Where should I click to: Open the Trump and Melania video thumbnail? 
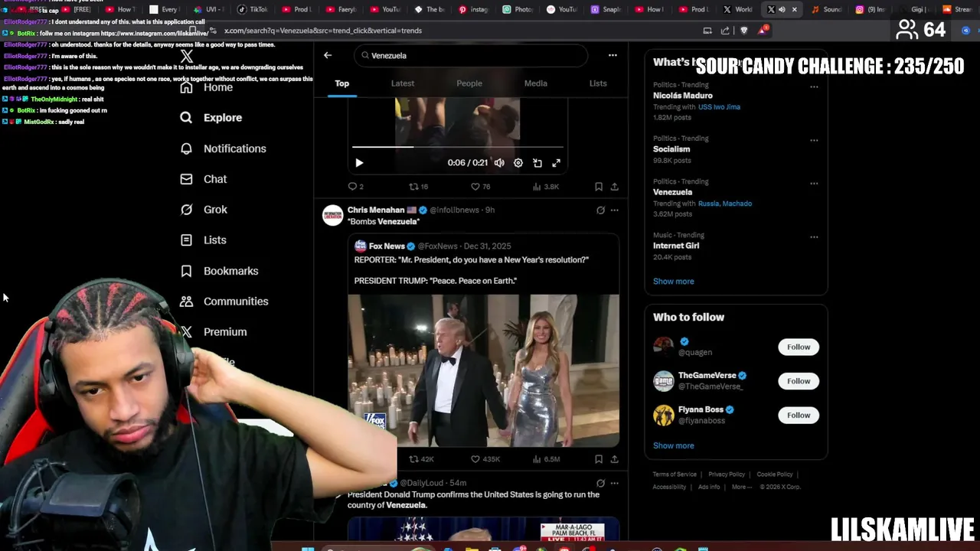[x=483, y=370]
